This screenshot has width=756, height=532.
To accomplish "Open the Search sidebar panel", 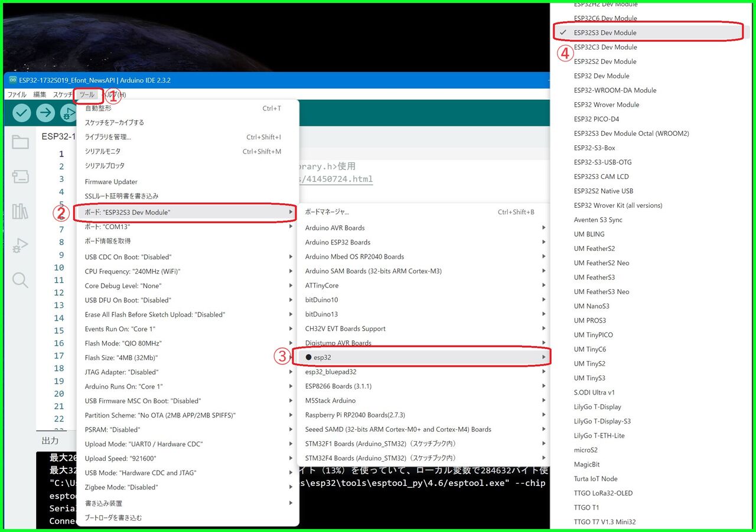I will click(x=20, y=281).
